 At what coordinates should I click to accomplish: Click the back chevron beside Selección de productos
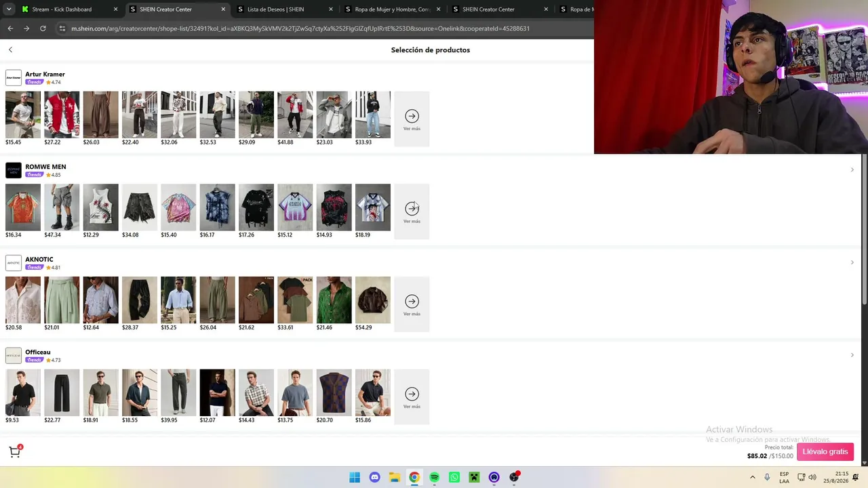tap(10, 49)
